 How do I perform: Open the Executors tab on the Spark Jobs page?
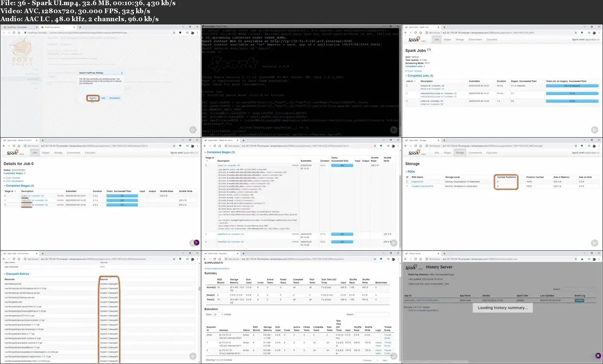(492, 41)
